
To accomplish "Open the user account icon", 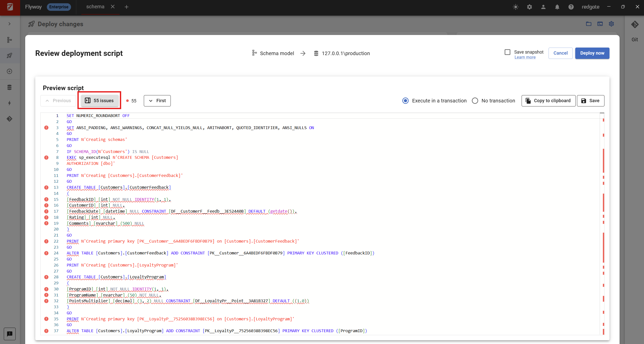I will (543, 7).
